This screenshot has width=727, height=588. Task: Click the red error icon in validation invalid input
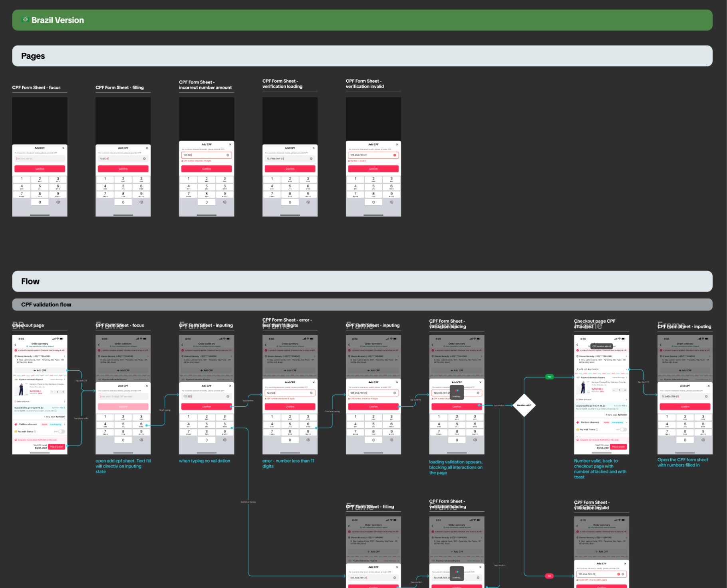click(x=619, y=574)
